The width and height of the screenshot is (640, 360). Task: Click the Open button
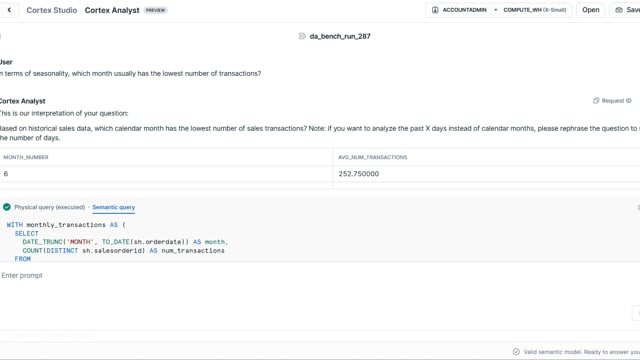[591, 10]
